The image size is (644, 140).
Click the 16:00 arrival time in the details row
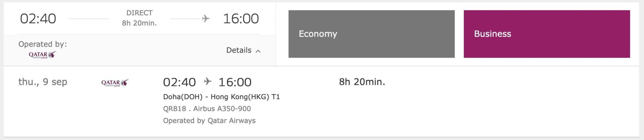235,82
